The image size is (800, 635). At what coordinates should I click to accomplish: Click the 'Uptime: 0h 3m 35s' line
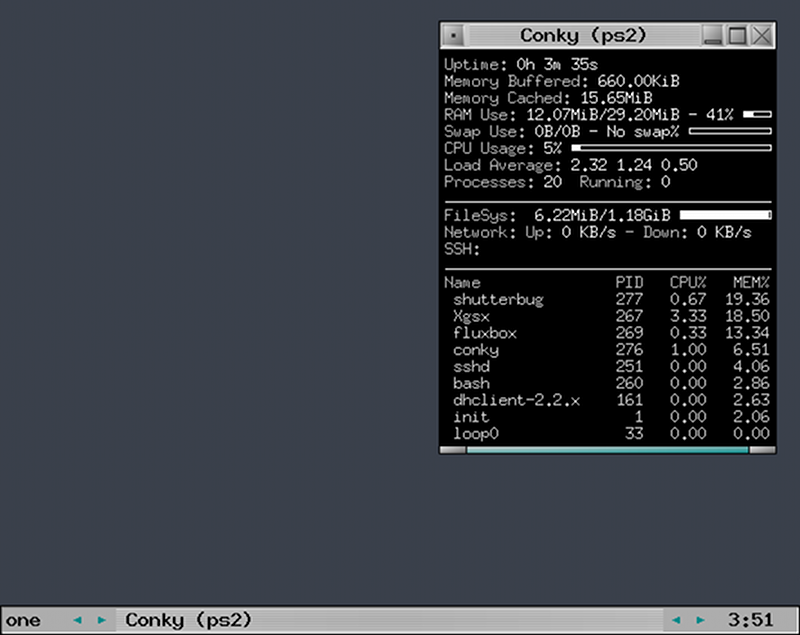(520, 64)
